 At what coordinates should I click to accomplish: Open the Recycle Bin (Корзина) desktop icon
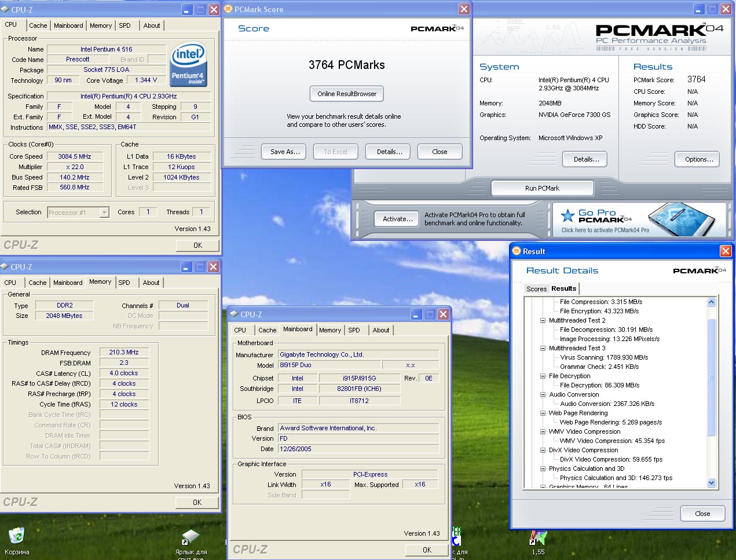pos(17,536)
